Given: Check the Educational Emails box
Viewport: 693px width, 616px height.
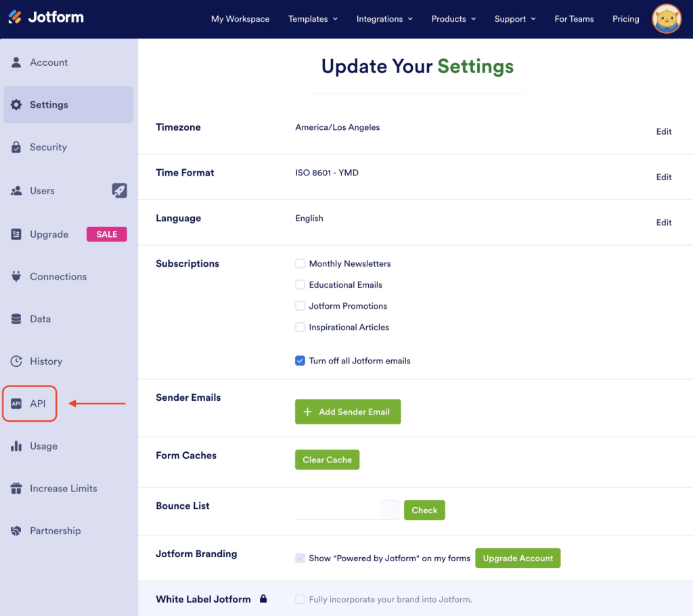Looking at the screenshot, I should 300,285.
